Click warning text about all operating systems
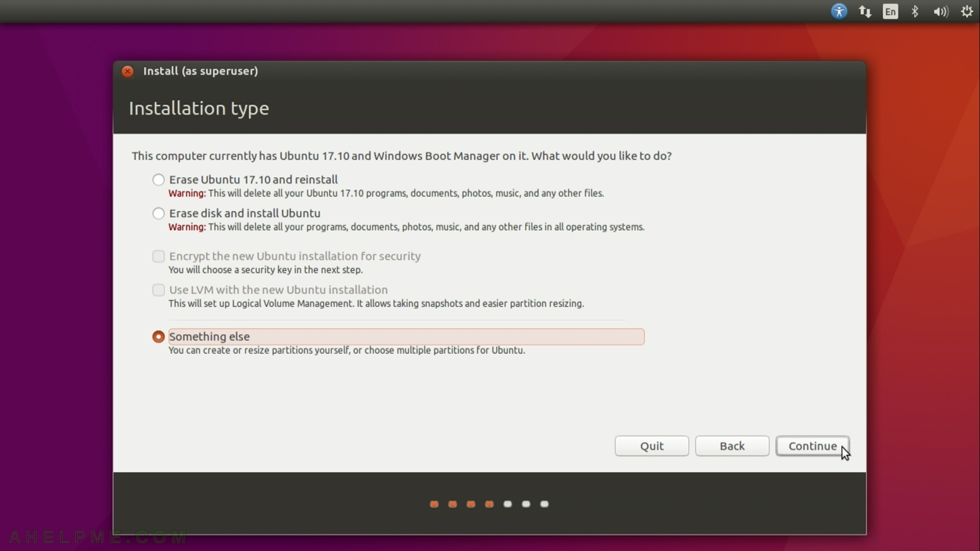This screenshot has width=980, height=551. click(406, 227)
